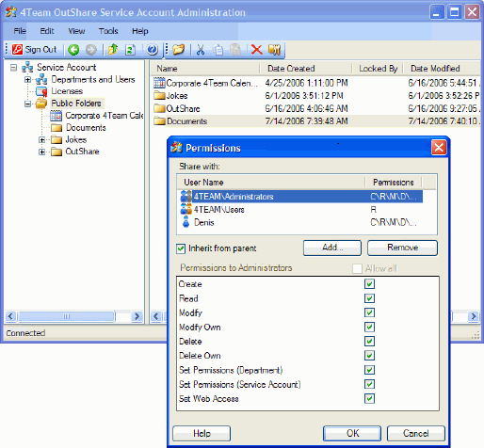Click the Documents folder icon in file list
This screenshot has height=448, width=484.
coord(159,121)
